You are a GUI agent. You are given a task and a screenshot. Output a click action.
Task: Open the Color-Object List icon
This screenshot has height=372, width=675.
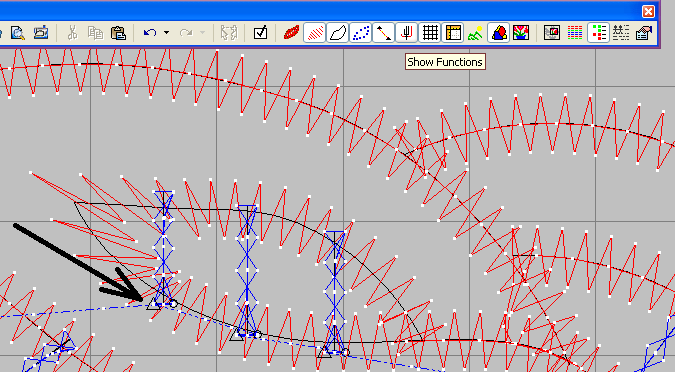click(x=598, y=33)
